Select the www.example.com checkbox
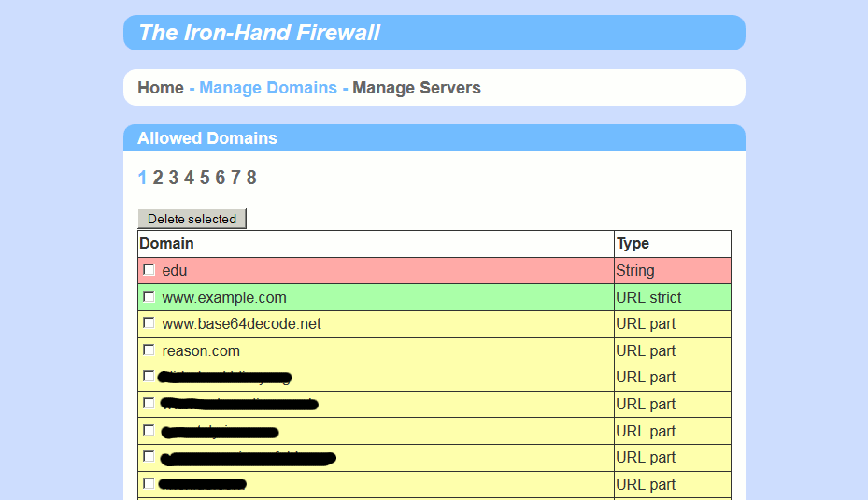The height and width of the screenshot is (500, 868). click(x=149, y=297)
